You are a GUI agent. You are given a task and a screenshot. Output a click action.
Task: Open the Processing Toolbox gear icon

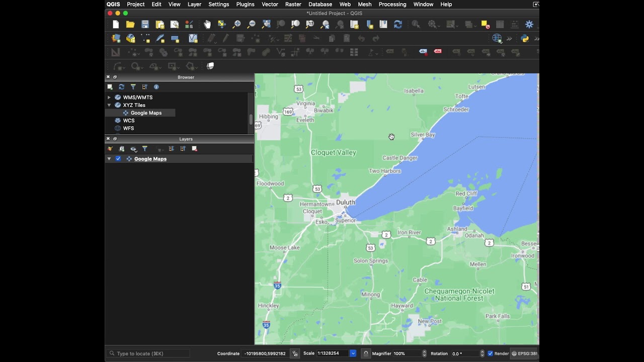(529, 24)
